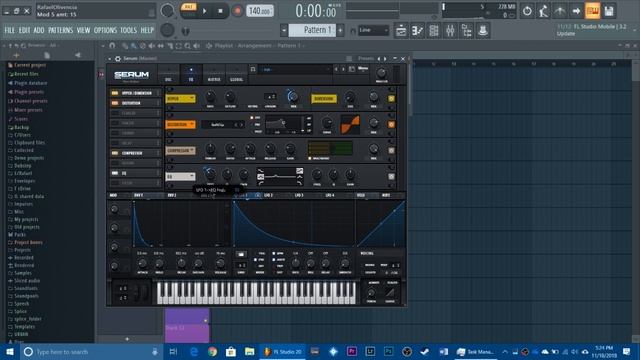Click the DIMENSION effect button
640x360 pixels.
coord(324,99)
